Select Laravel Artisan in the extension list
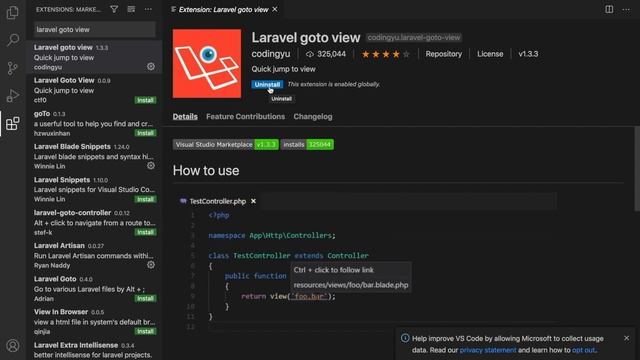 click(94, 256)
